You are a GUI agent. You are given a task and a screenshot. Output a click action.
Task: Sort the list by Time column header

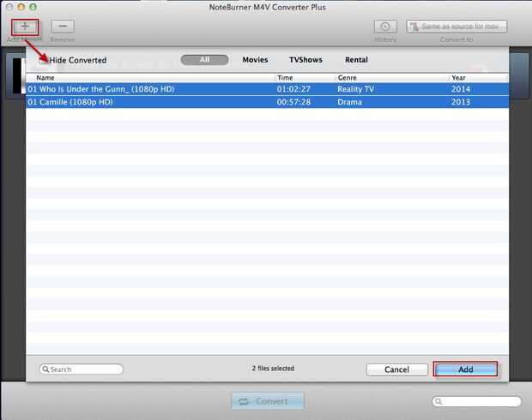click(305, 78)
